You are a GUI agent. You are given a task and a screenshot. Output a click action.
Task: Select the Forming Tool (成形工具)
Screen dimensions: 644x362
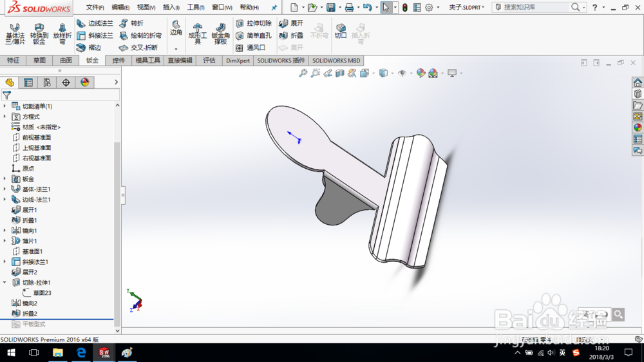point(198,33)
